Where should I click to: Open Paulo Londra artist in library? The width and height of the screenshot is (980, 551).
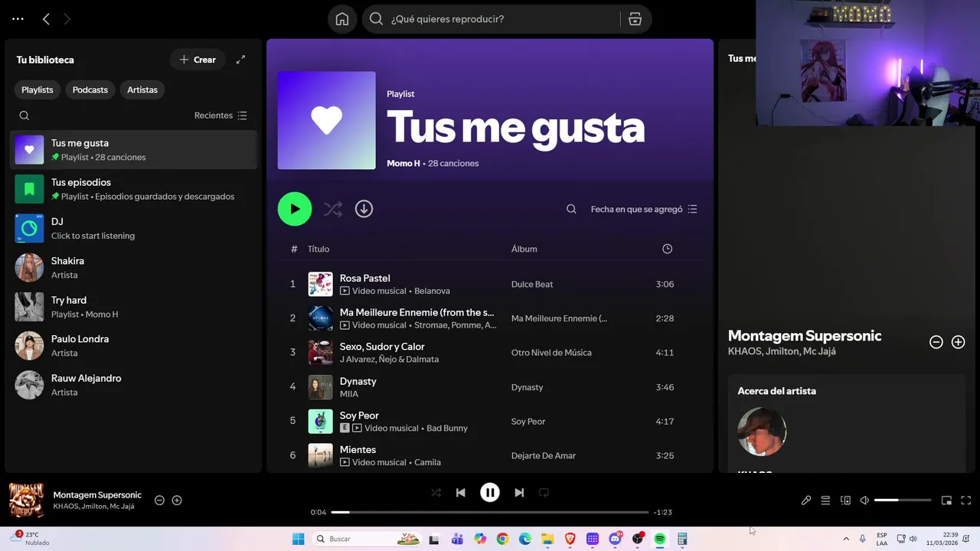coord(134,346)
